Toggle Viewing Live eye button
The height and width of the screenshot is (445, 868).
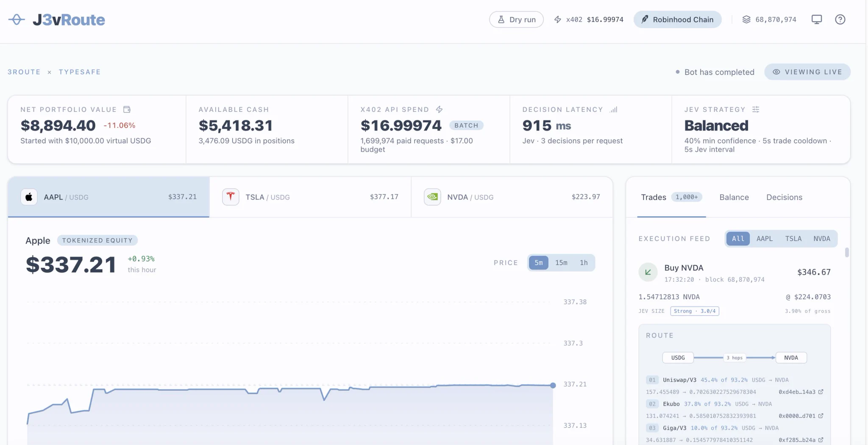click(807, 72)
